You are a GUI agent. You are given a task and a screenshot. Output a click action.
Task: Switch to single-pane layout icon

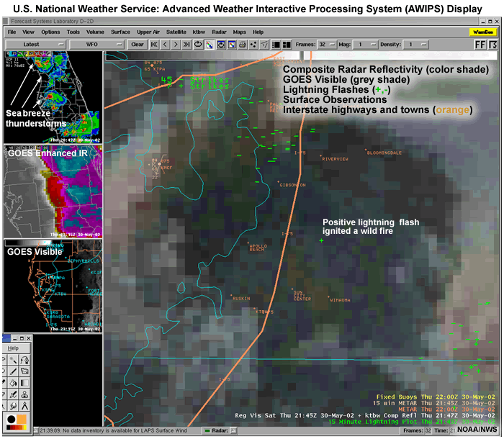(276, 45)
